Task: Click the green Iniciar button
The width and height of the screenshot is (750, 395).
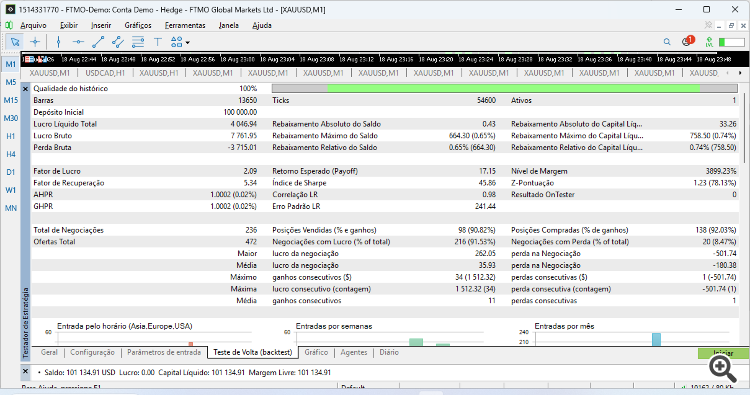Action: (x=723, y=353)
